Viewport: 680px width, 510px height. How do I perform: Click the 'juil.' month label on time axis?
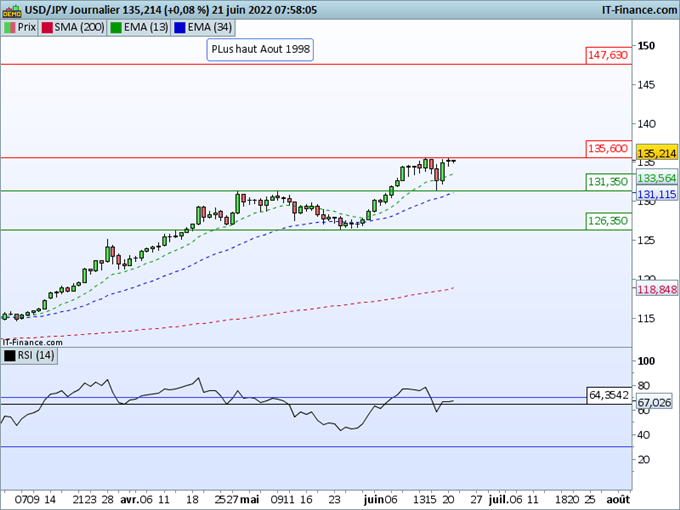coord(498,500)
